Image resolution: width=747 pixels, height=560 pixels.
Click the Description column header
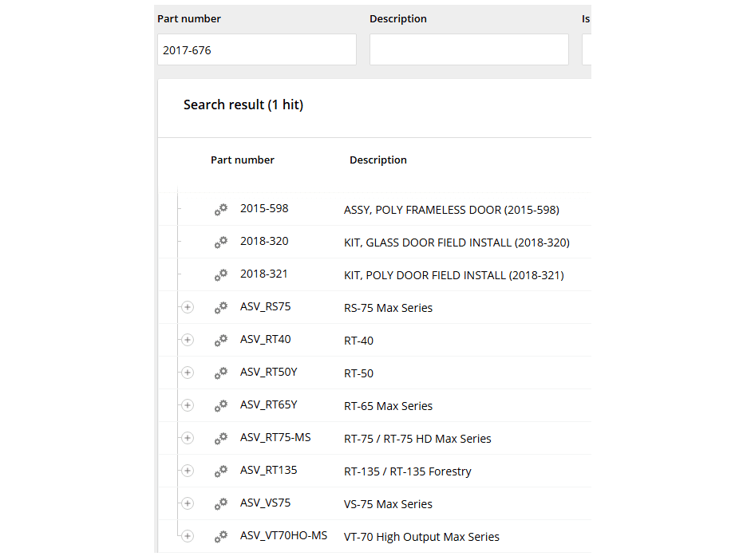377,160
